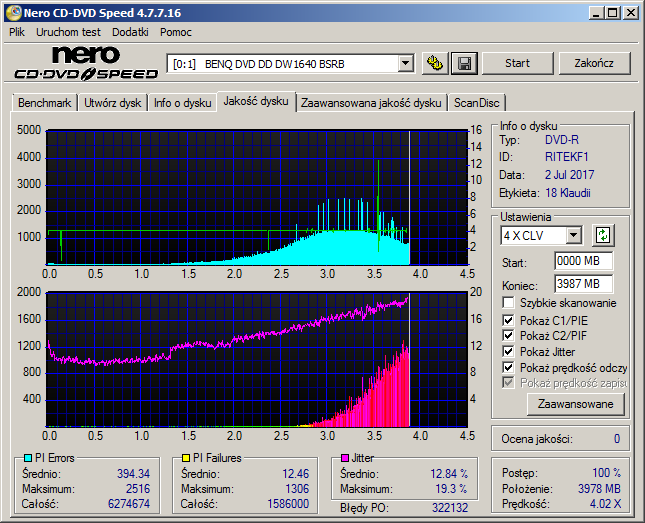Image resolution: width=645 pixels, height=523 pixels.
Task: Switch to the Utwórz dysk tab
Action: tap(113, 103)
